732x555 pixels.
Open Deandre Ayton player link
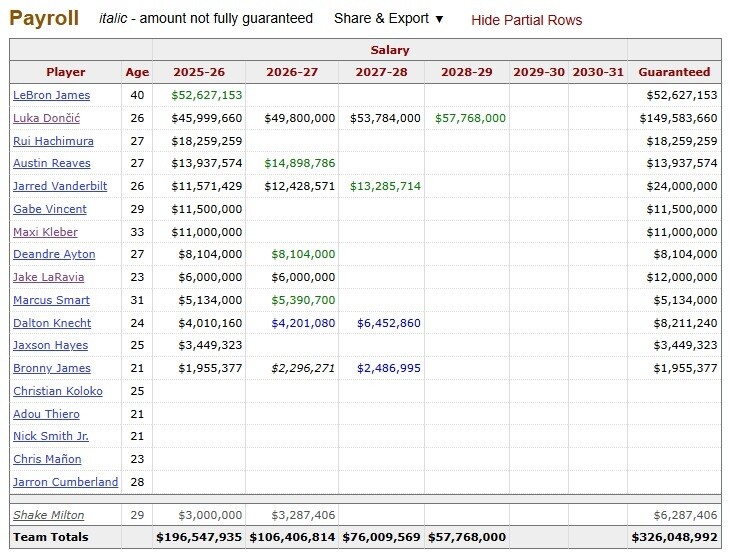(54, 254)
